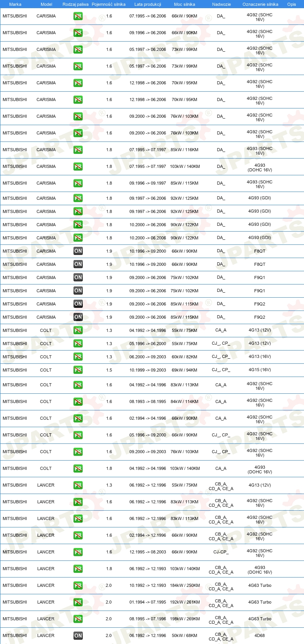Click the 4G13 (16V) engine code
The image size is (304, 644).
pyautogui.click(x=260, y=356)
